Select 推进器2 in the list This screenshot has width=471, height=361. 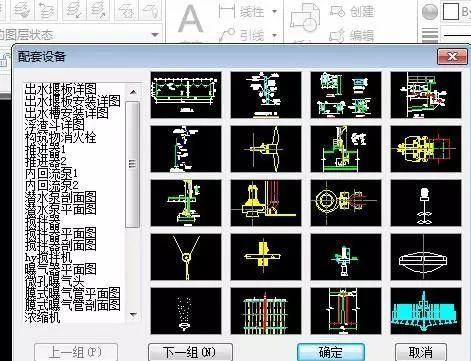click(46, 161)
